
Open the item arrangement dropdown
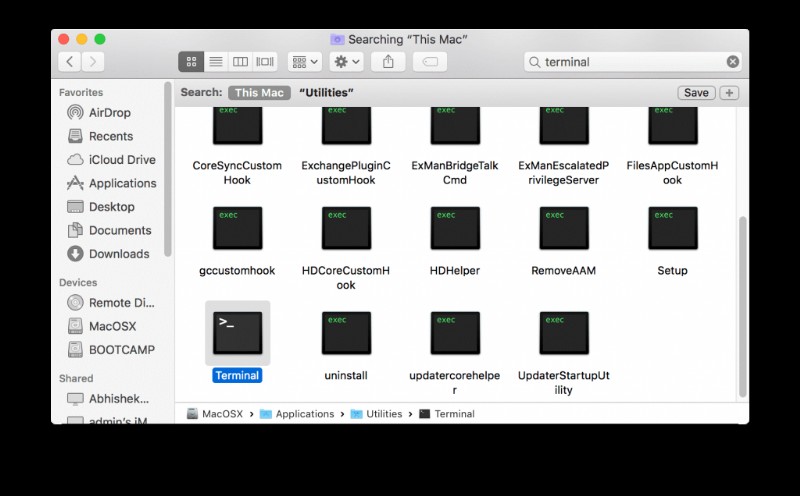pyautogui.click(x=305, y=62)
